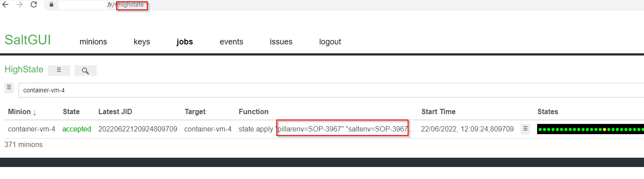This screenshot has height=179, width=644.
Task: Sort by Start Time column header
Action: (x=438, y=112)
